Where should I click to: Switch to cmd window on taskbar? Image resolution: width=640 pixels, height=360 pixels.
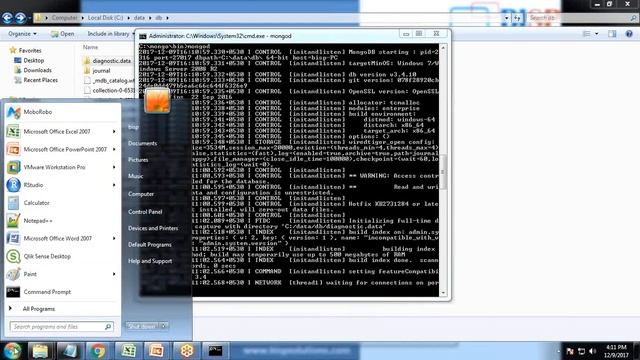[215, 351]
